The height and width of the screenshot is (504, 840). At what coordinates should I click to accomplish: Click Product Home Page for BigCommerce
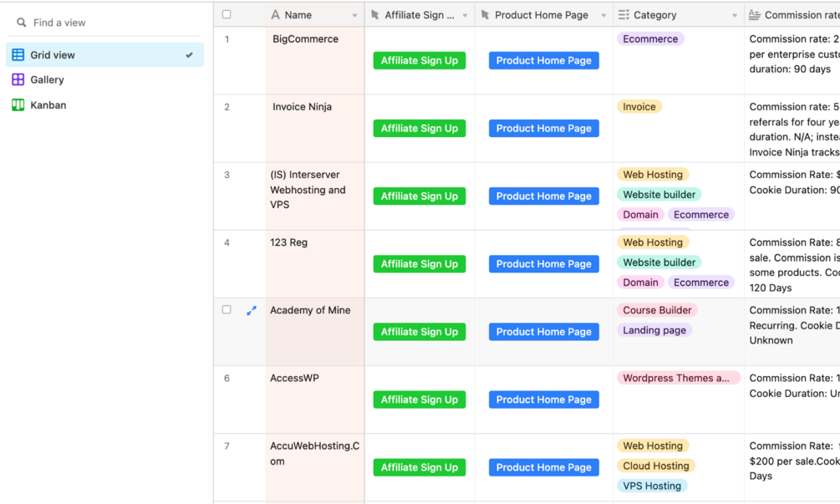tap(544, 60)
